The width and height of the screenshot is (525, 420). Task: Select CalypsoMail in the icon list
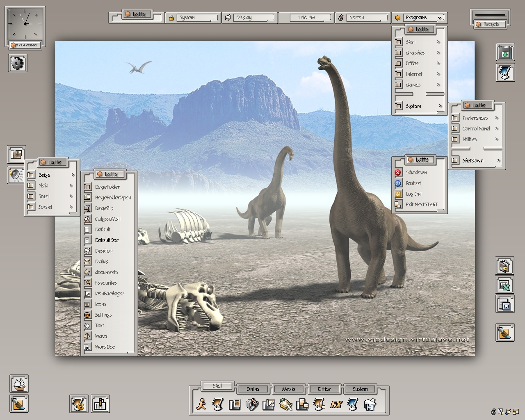point(109,219)
